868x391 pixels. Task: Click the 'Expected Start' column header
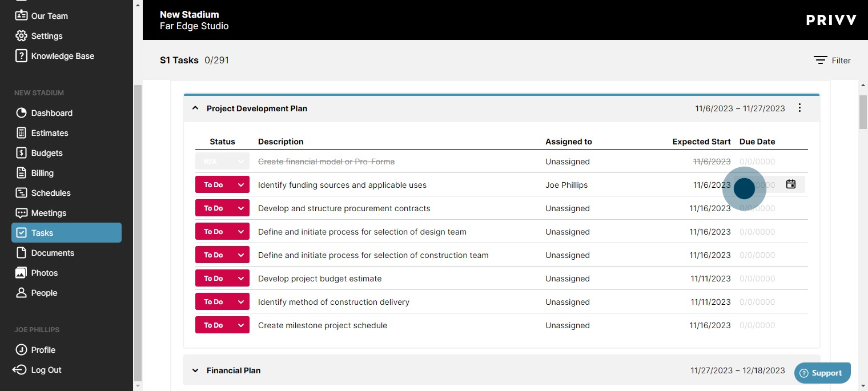pos(702,142)
